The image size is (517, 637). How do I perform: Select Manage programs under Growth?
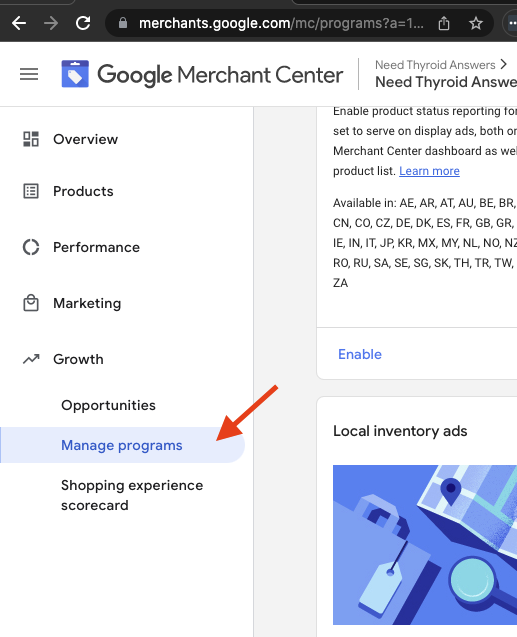122,445
